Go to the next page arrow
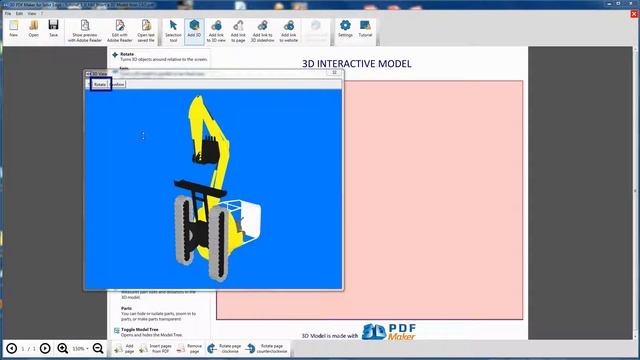The height and width of the screenshot is (360, 640). pyautogui.click(x=45, y=348)
